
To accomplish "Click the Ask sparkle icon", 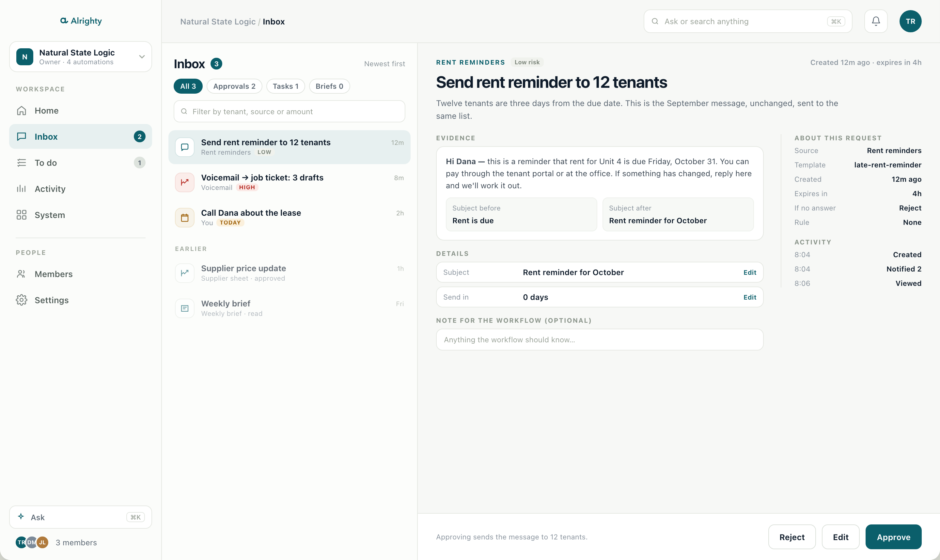I will (21, 517).
